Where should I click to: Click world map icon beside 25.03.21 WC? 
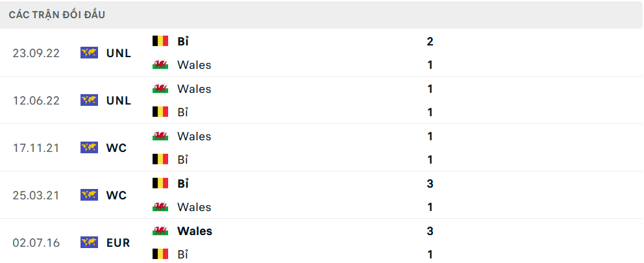click(89, 195)
